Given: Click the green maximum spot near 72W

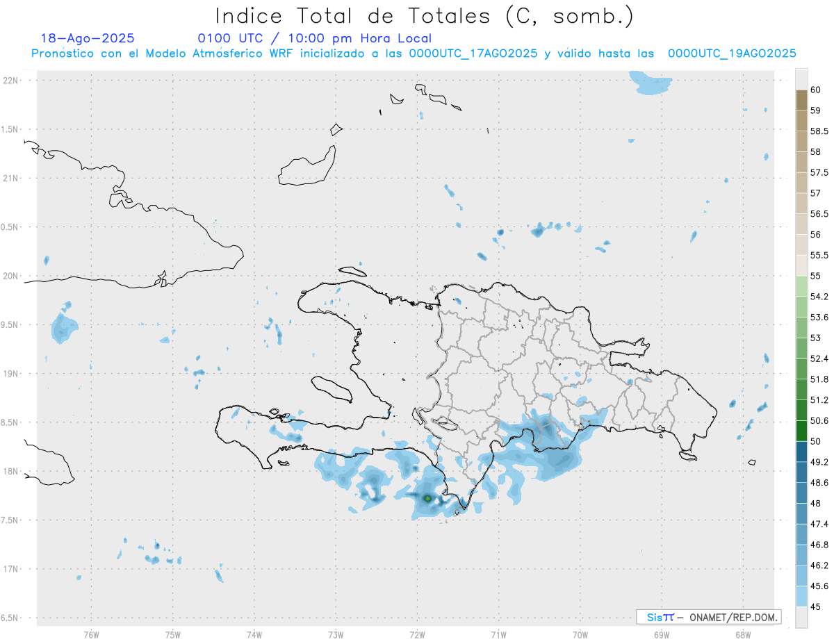Looking at the screenshot, I should click(x=427, y=498).
